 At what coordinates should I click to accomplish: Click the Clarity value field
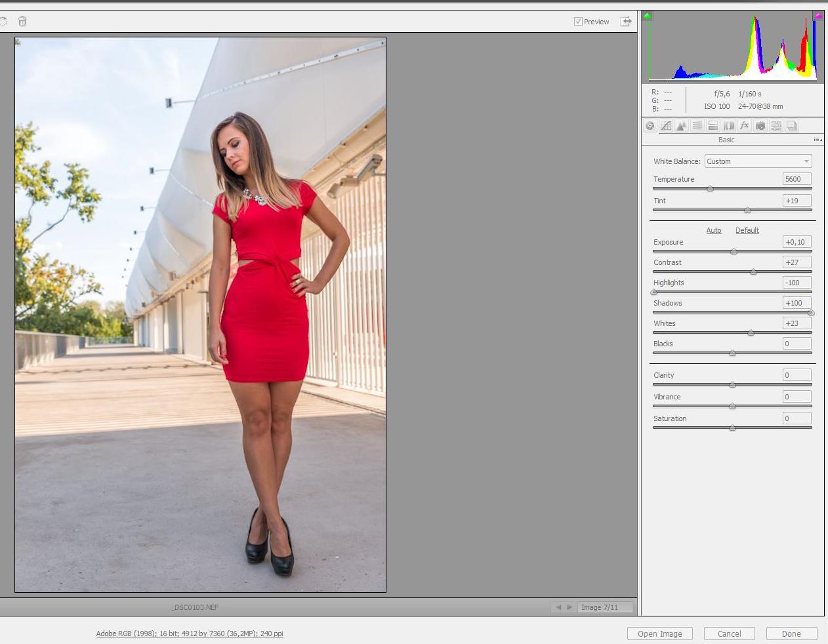tap(797, 375)
